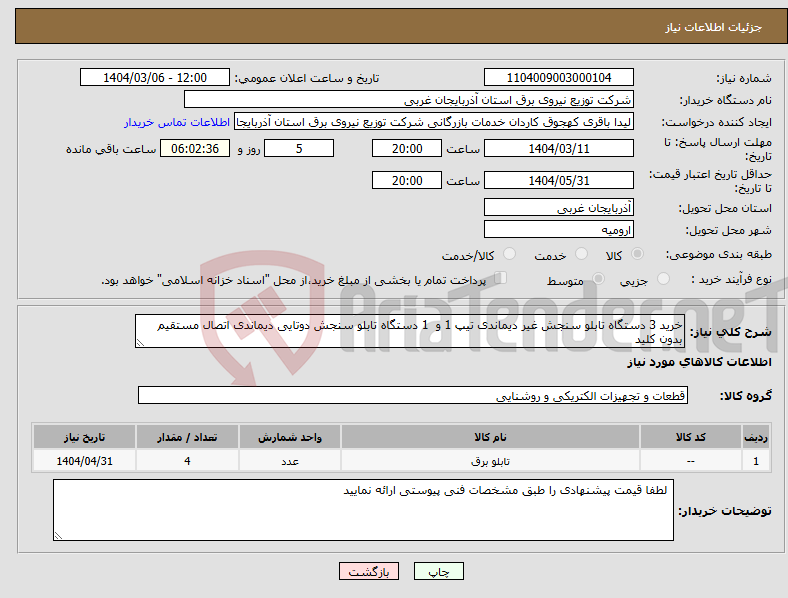Click the گروه کالا label

746,396
